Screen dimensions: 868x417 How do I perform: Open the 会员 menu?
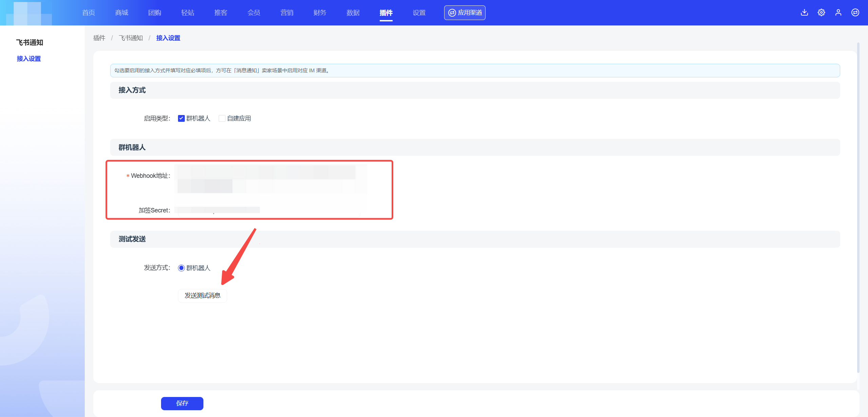254,13
